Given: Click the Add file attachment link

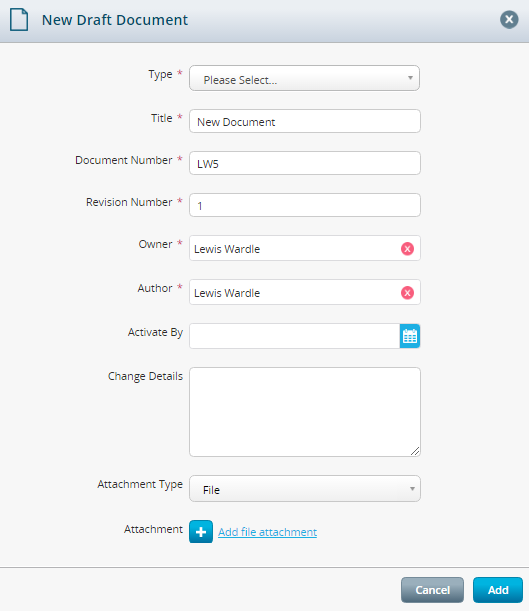Looking at the screenshot, I should click(267, 532).
